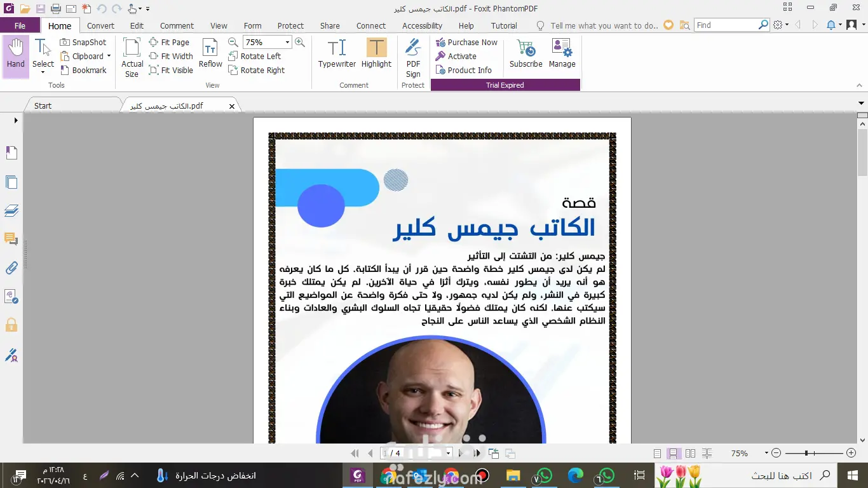Toggle full ribbon display mode in title bar
This screenshot has height=488, width=868.
(x=788, y=8)
